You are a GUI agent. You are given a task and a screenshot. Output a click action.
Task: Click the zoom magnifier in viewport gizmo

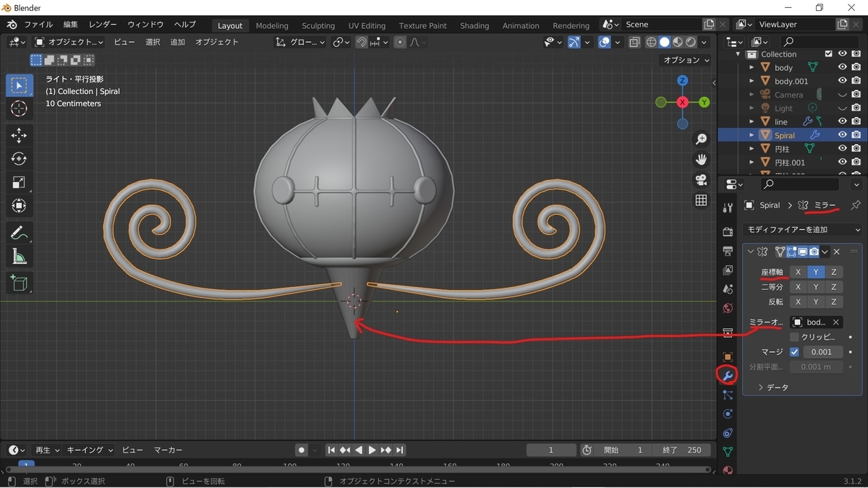tap(701, 139)
